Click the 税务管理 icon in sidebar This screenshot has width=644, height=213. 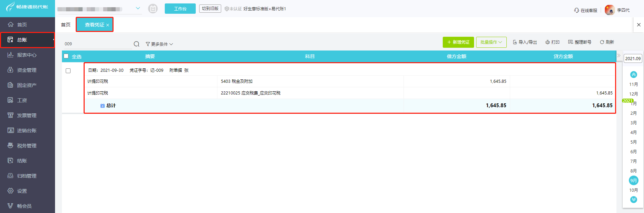(x=11, y=145)
